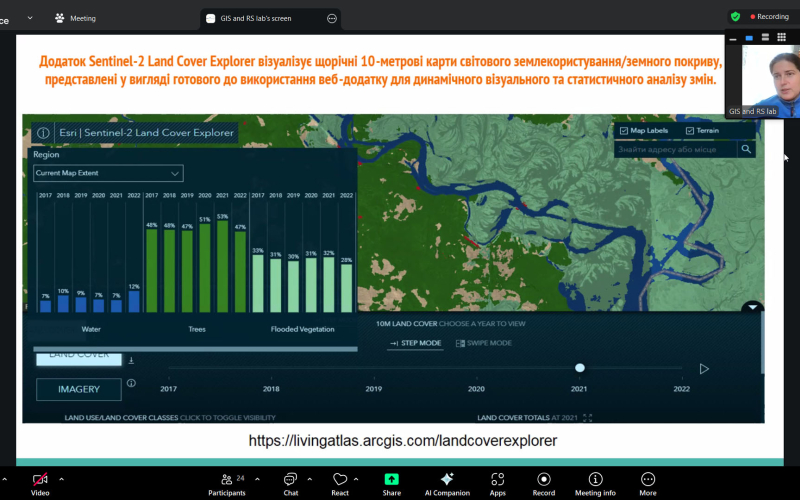Click the encryption shield icon

(x=735, y=16)
